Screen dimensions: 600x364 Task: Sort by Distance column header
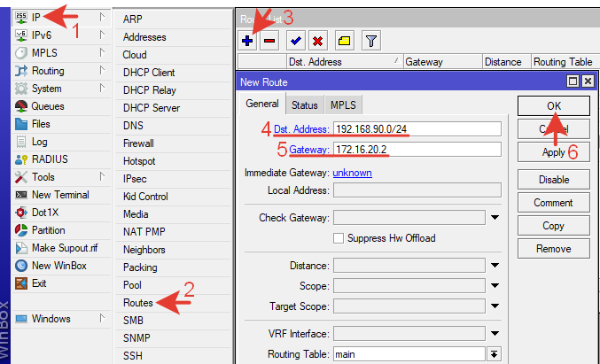[x=507, y=62]
